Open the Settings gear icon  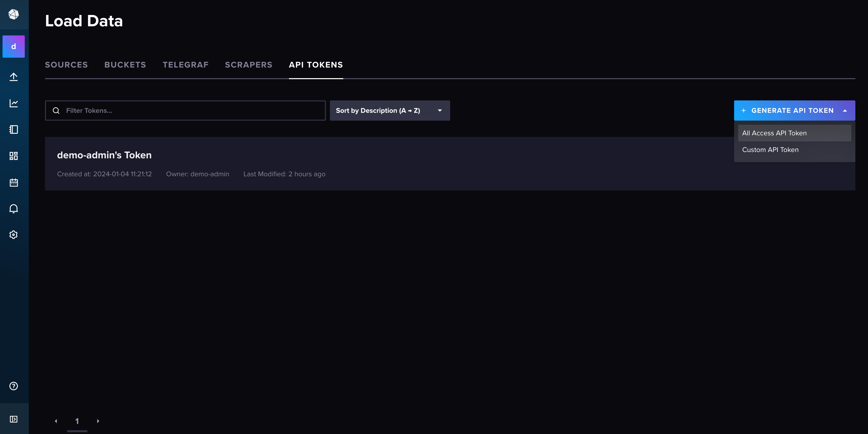[x=13, y=235]
